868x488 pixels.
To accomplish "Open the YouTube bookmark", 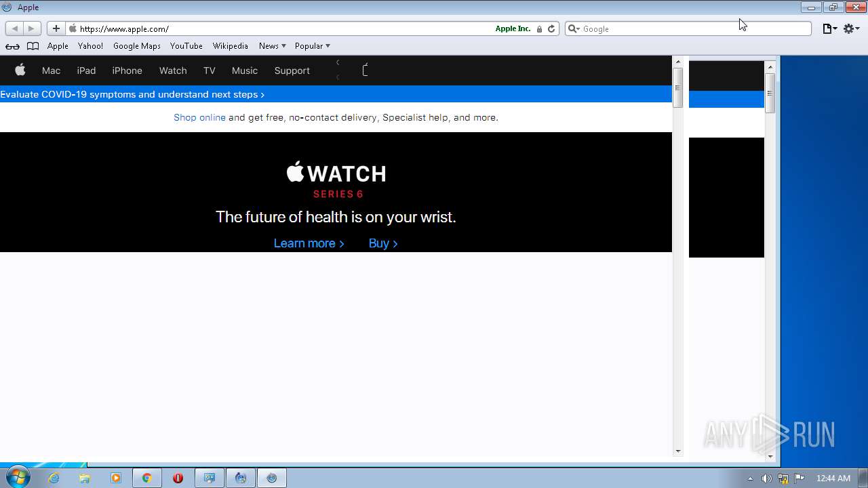I will pos(186,46).
